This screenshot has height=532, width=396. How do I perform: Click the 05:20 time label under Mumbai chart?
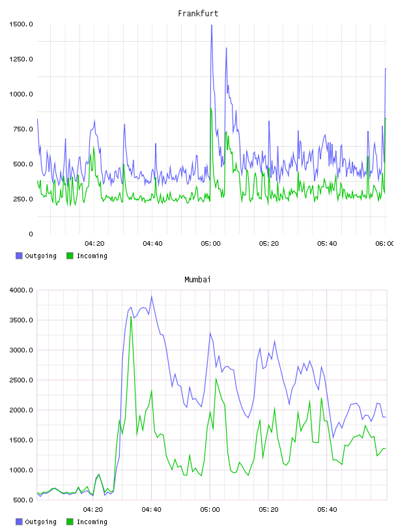268,509
